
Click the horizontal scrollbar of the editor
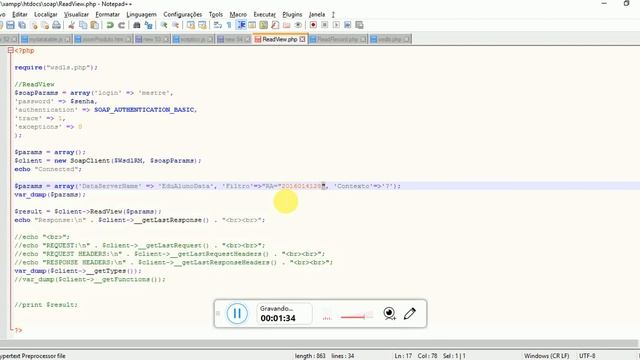320,344
